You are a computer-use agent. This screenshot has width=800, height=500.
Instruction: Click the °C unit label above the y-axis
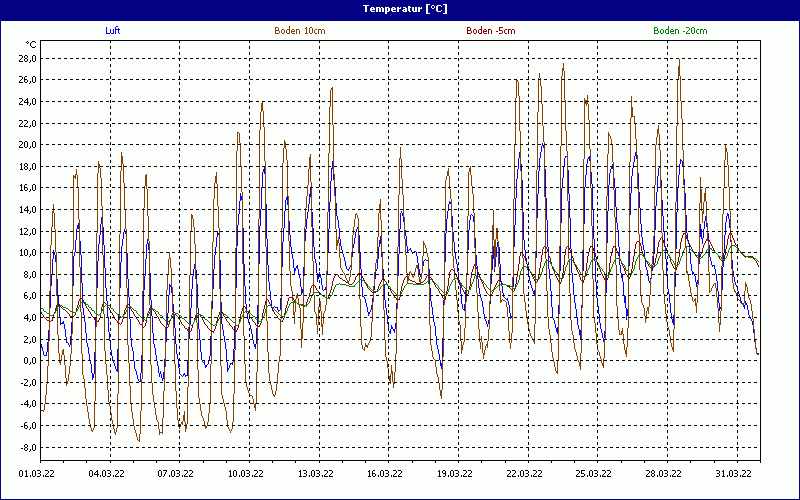click(x=31, y=44)
